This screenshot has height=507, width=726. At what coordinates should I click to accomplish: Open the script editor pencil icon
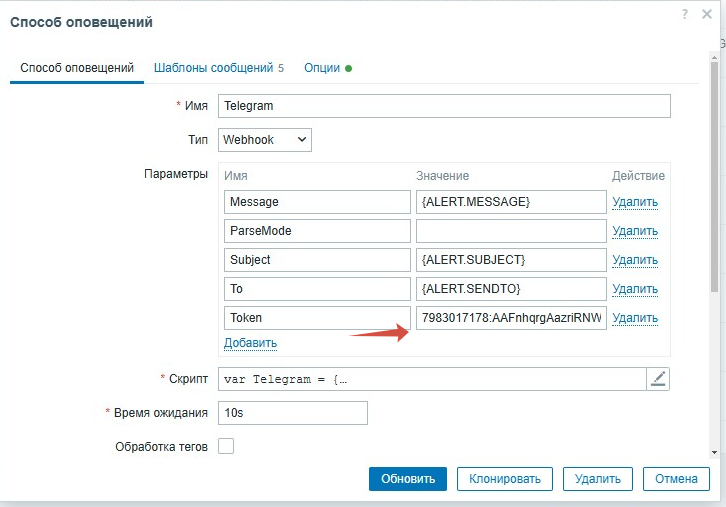click(658, 379)
